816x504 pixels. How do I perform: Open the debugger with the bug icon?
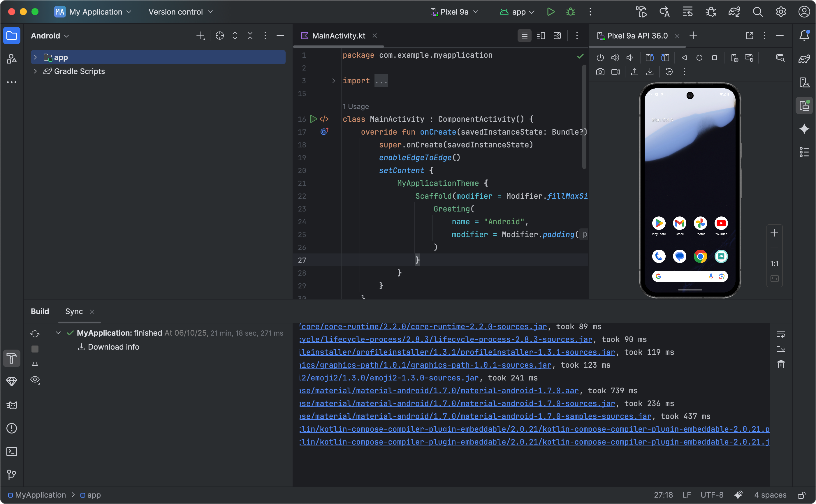tap(570, 12)
